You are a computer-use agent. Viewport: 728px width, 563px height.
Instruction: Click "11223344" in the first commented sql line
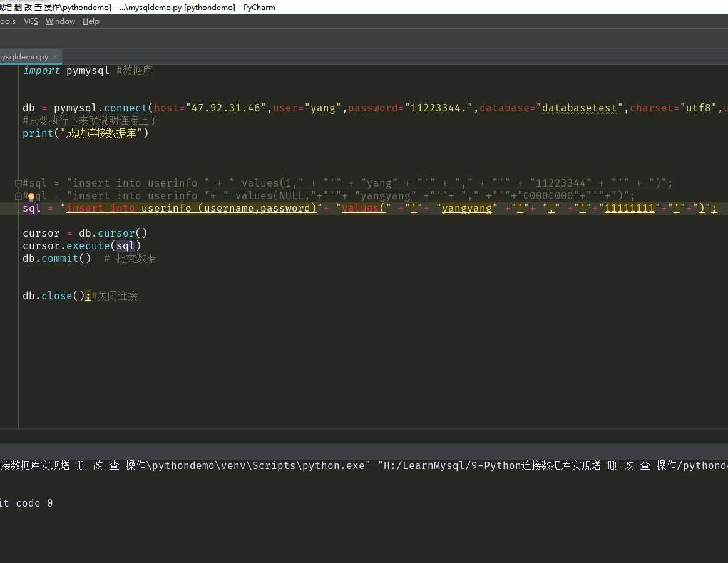560,183
